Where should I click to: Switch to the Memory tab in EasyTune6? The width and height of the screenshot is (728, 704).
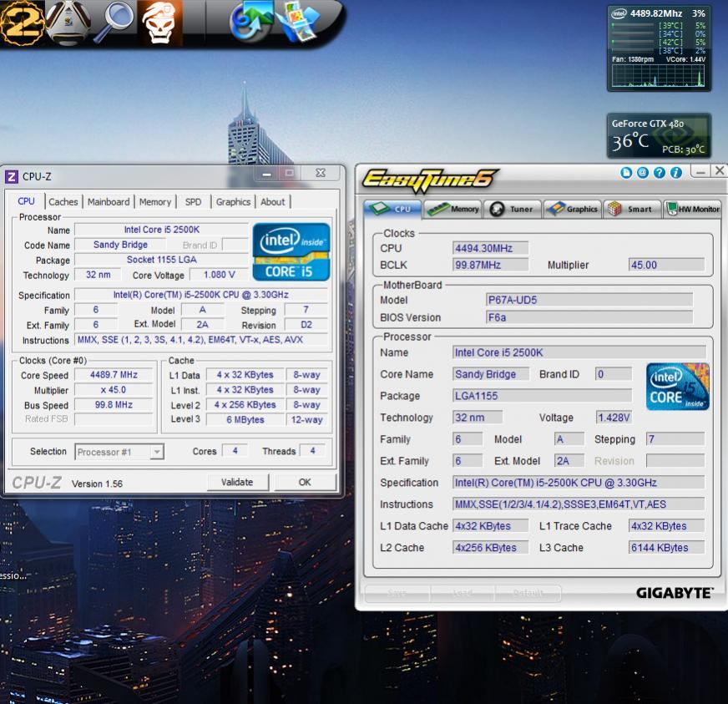coord(453,210)
